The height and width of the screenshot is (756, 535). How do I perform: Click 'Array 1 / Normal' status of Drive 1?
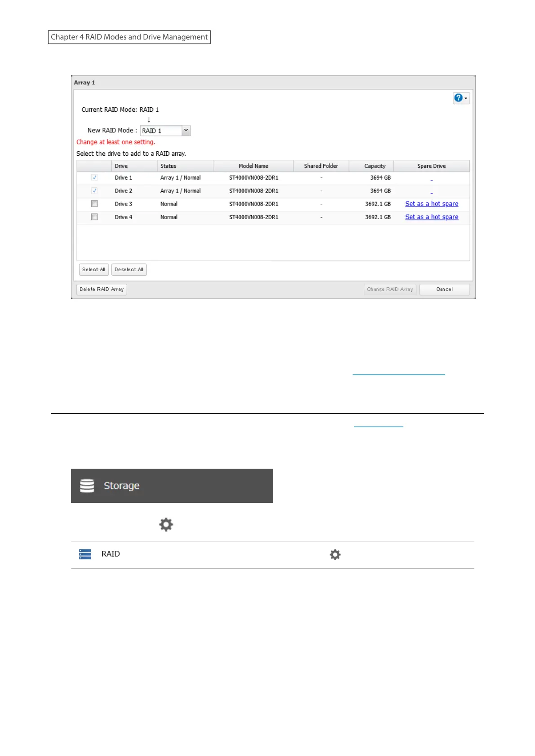(x=181, y=178)
